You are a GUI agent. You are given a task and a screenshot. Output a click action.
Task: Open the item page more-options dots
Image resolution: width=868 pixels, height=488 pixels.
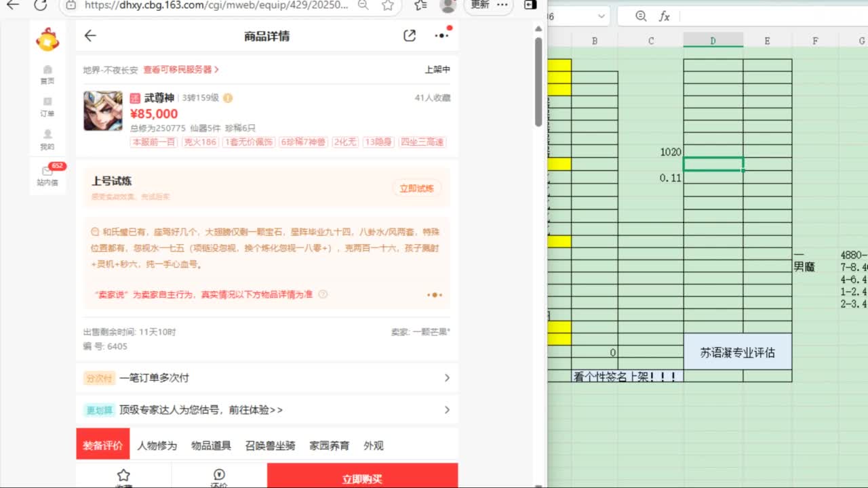441,36
